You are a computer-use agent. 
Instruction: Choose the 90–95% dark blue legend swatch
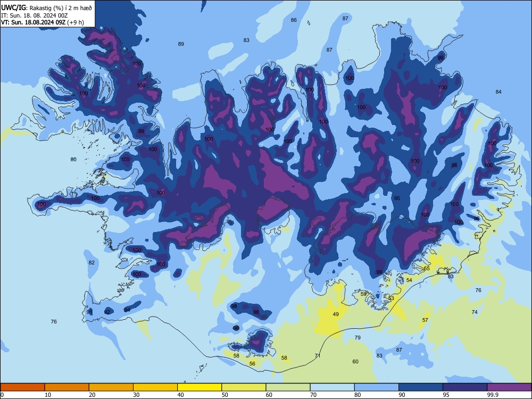click(421, 387)
